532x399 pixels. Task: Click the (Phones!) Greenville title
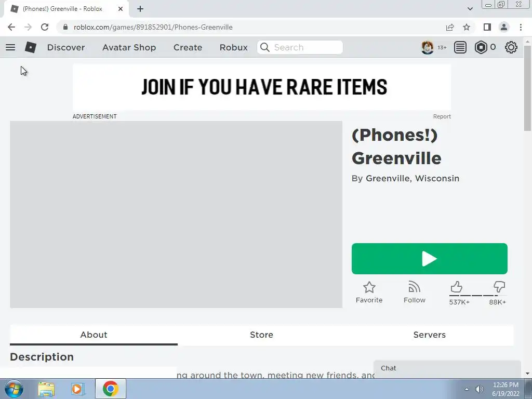point(396,147)
